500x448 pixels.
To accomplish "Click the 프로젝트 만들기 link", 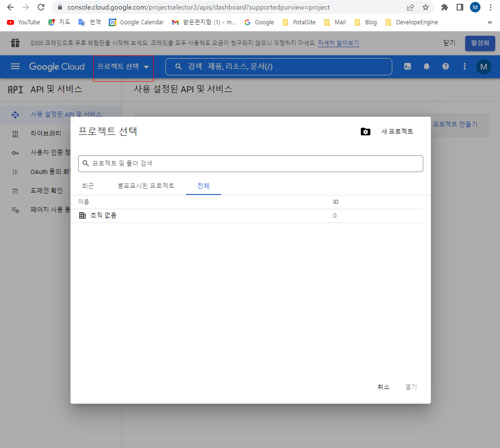I will click(455, 124).
